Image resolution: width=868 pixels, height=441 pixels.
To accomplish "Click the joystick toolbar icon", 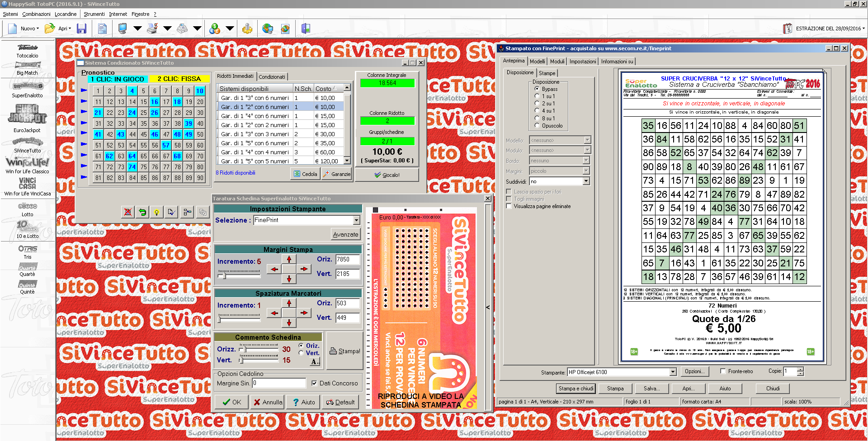I will point(247,28).
